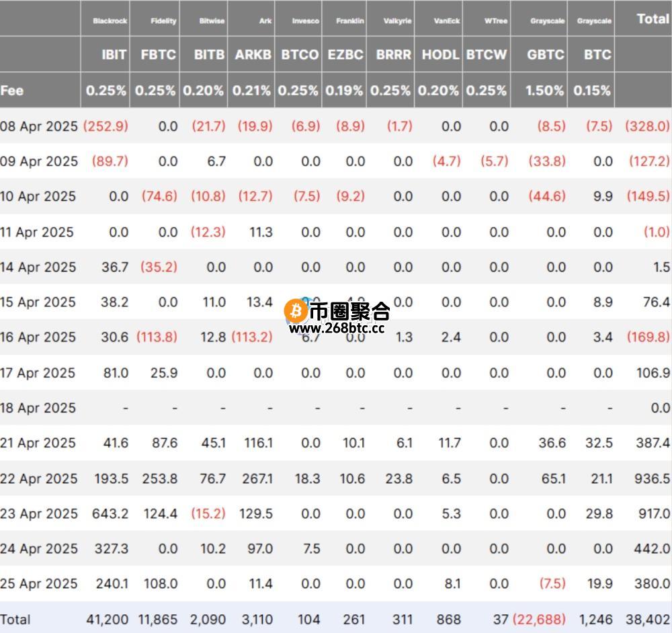
Task: Select the ARKB ticker header
Action: pyautogui.click(x=253, y=55)
